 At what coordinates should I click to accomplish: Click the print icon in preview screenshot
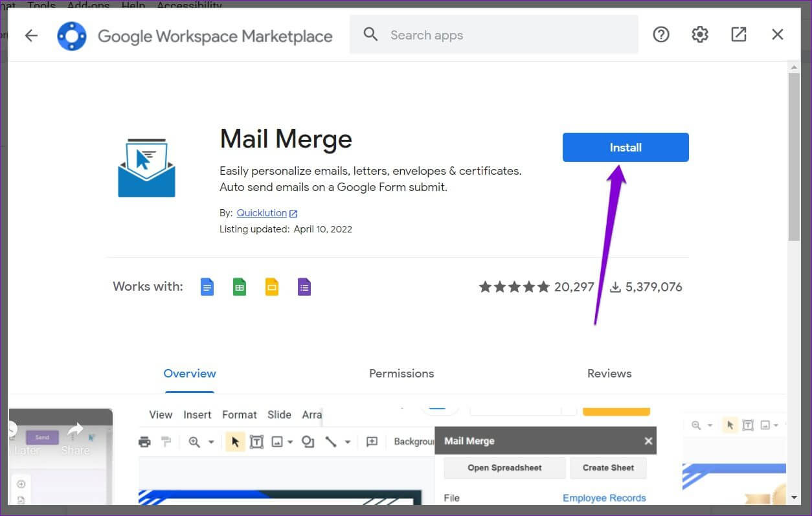point(145,442)
